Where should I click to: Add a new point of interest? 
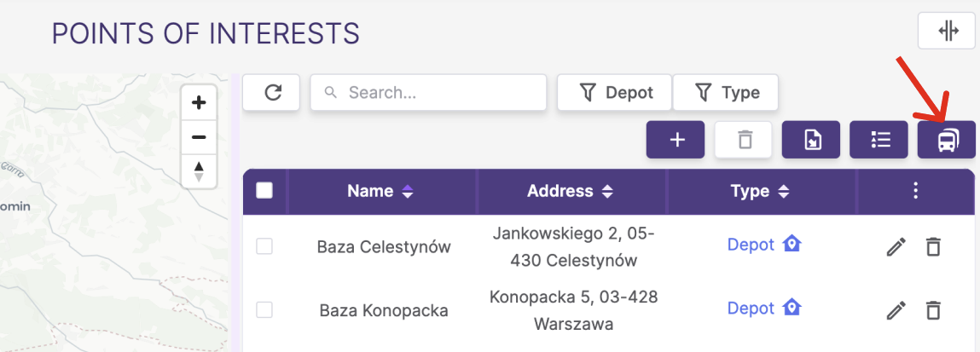[x=676, y=140]
